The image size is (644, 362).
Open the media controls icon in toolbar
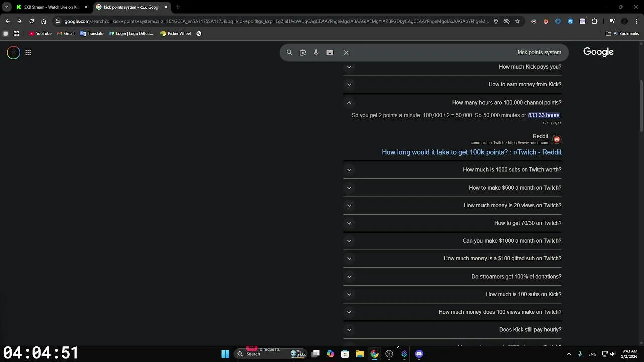pos(612,21)
